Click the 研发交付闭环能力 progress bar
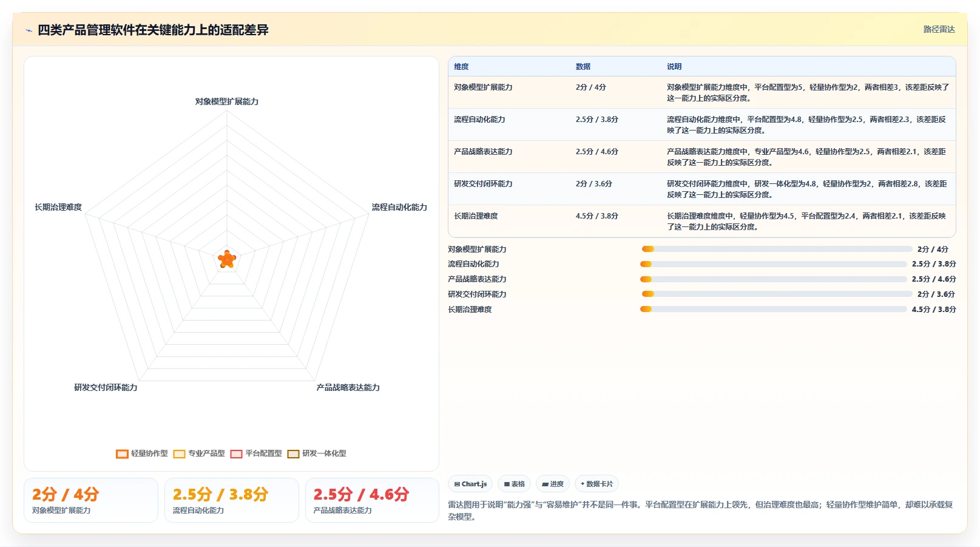This screenshot has width=980, height=547. (x=777, y=294)
